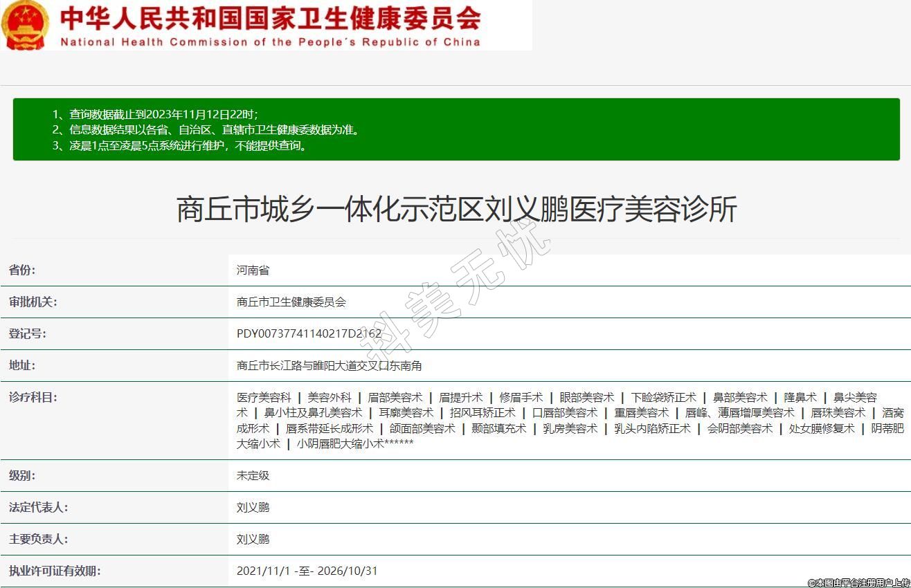911x588 pixels.
Task: Click the approval authority 商丘市卫生健康委员会
Action: [291, 302]
